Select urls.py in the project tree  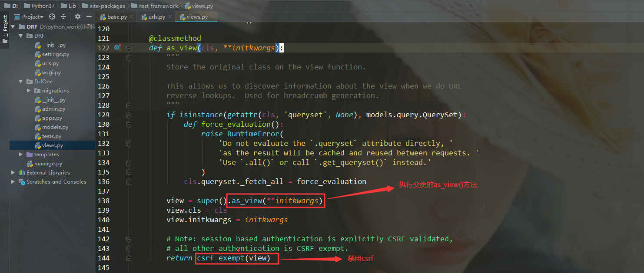point(52,63)
